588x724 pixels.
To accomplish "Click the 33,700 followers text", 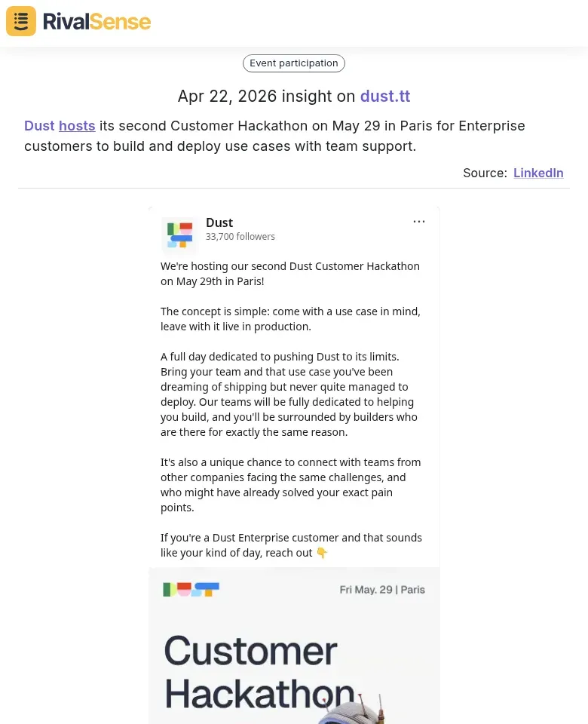I will tap(240, 237).
